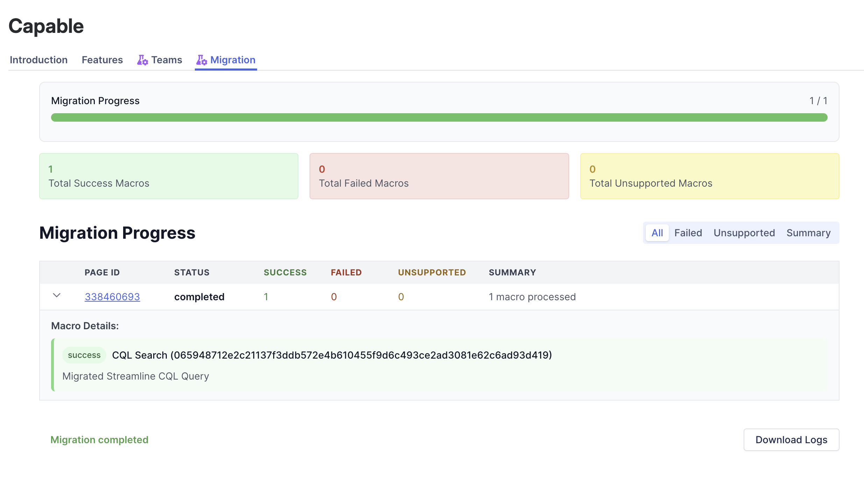Select the Summary filter option

click(808, 233)
